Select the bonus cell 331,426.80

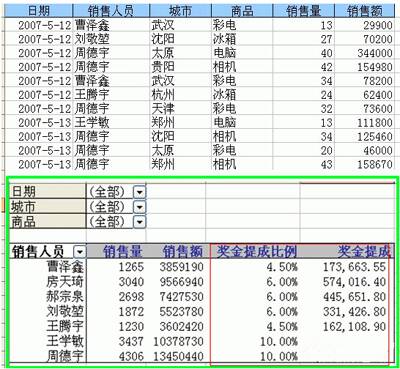tap(354, 312)
